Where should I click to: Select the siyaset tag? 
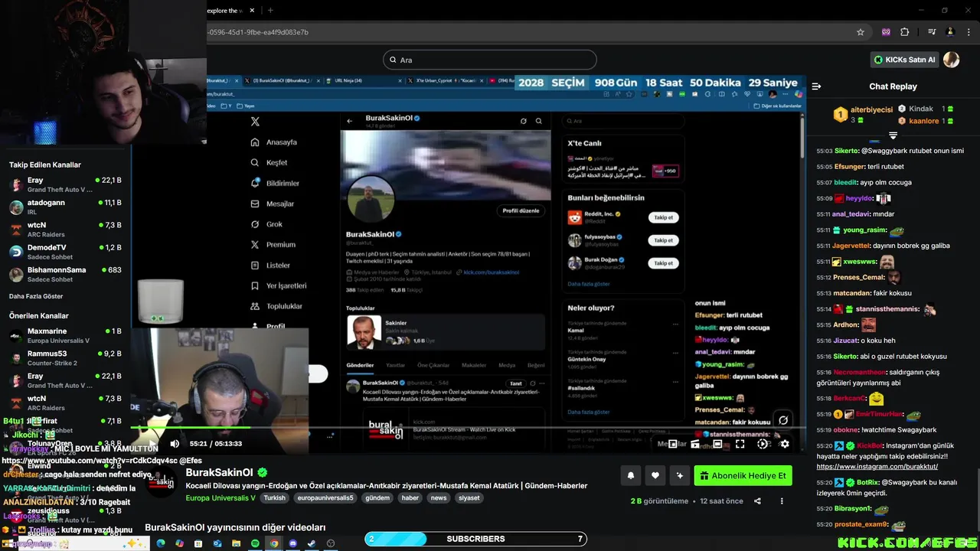469,497
